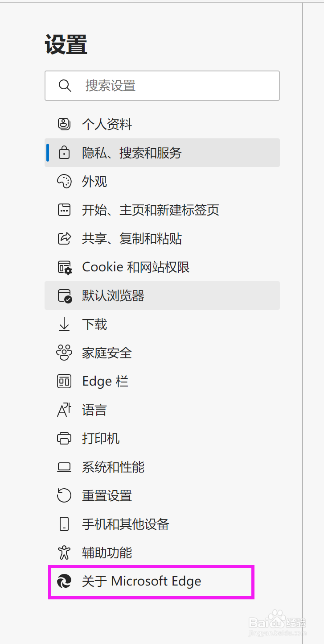Choose 手机和其他设备 from sidebar
Viewport: 324px width, 644px height.
click(x=162, y=524)
